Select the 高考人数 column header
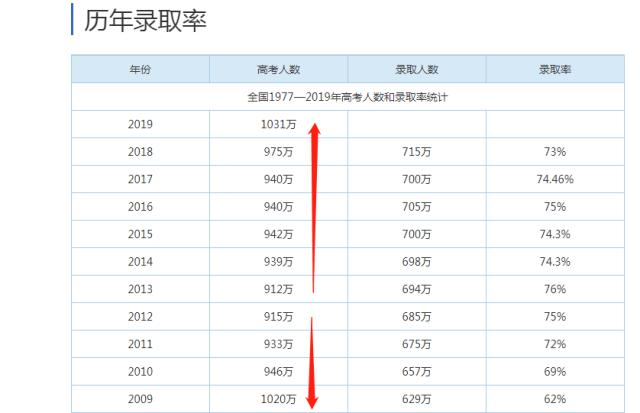 pyautogui.click(x=278, y=69)
